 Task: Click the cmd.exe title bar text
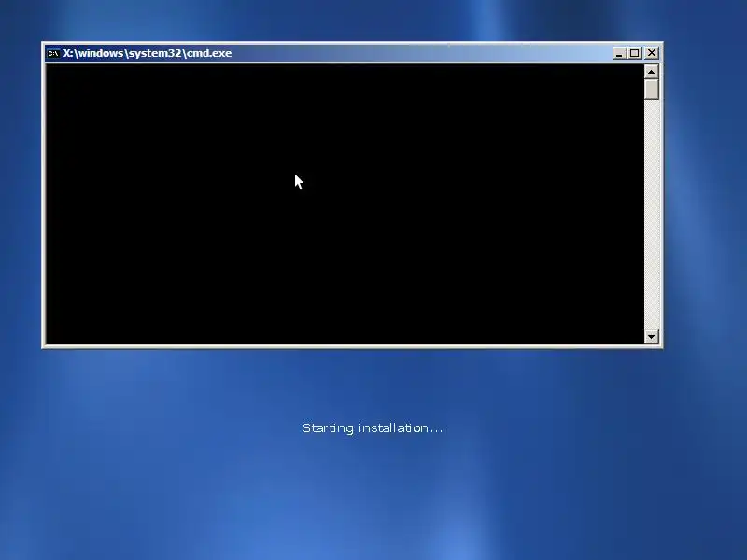[148, 53]
